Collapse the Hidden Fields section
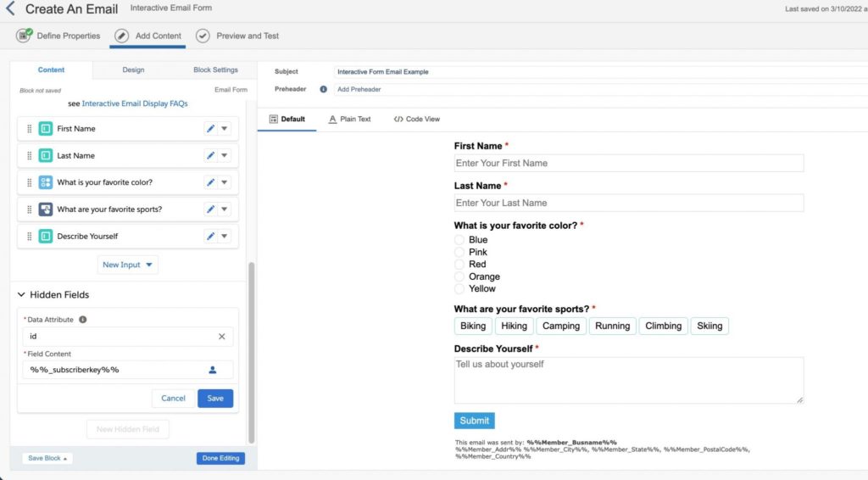 (x=22, y=295)
